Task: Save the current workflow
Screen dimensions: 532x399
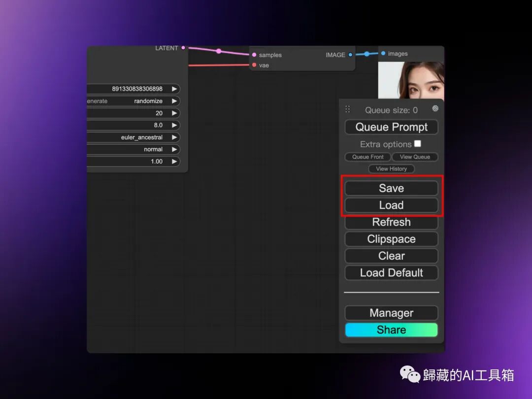Action: tap(391, 188)
